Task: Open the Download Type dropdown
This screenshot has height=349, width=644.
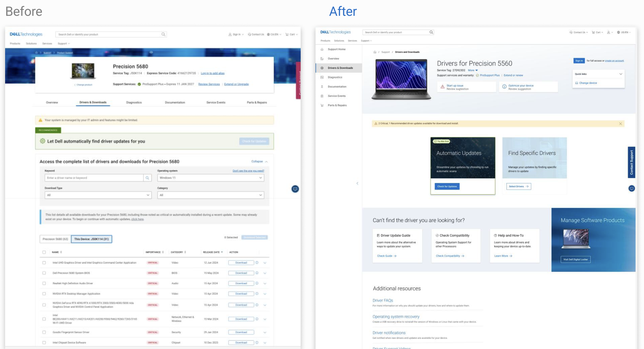Action: coord(98,195)
